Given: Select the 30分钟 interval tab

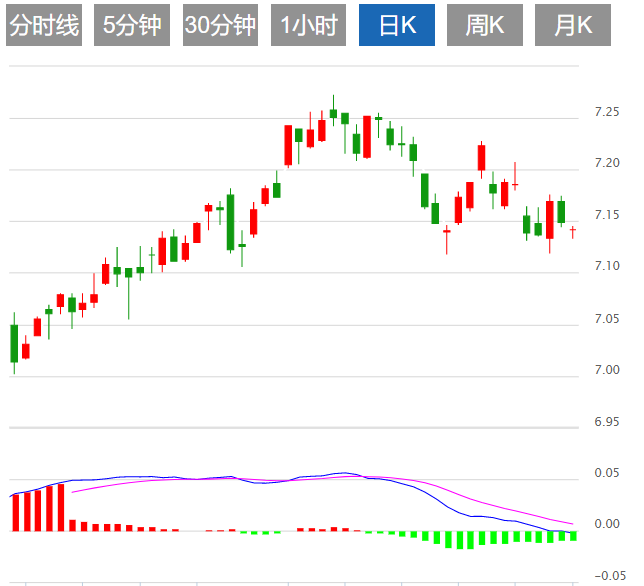Looking at the screenshot, I should click(x=220, y=25).
